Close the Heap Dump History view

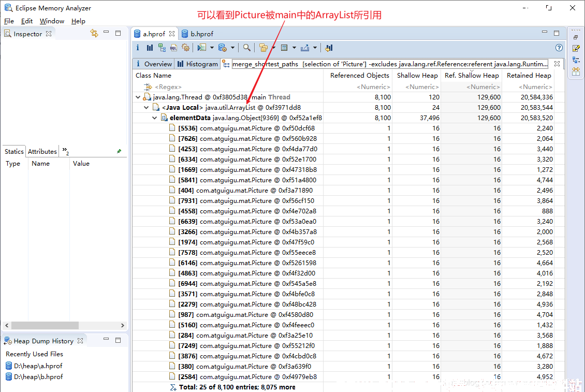coord(80,341)
